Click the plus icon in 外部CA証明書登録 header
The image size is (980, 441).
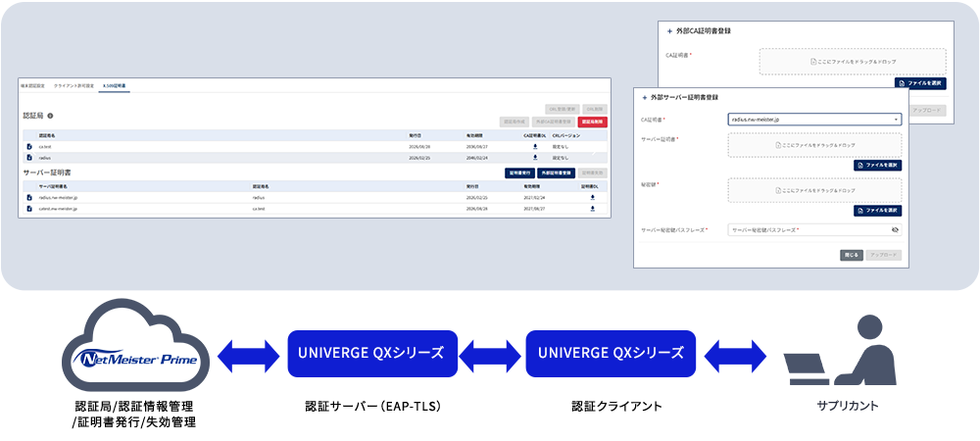click(670, 30)
